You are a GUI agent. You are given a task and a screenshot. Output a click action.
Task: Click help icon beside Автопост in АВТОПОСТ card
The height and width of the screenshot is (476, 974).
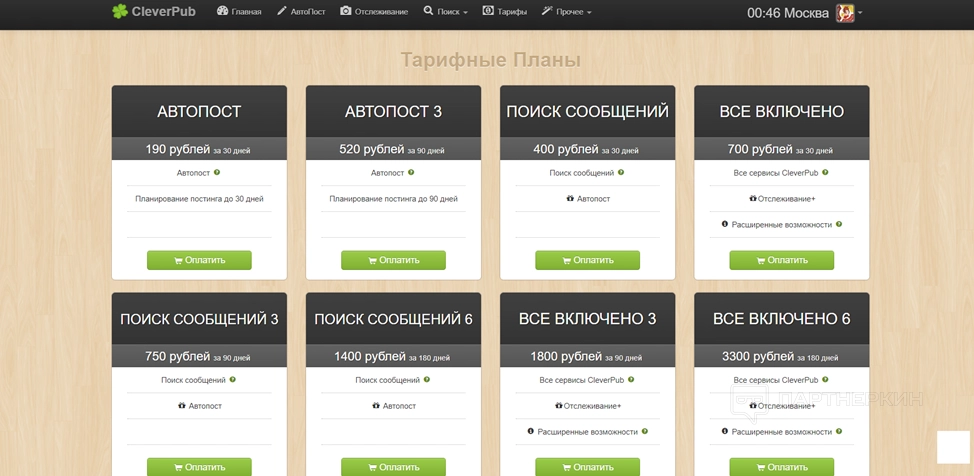click(217, 172)
